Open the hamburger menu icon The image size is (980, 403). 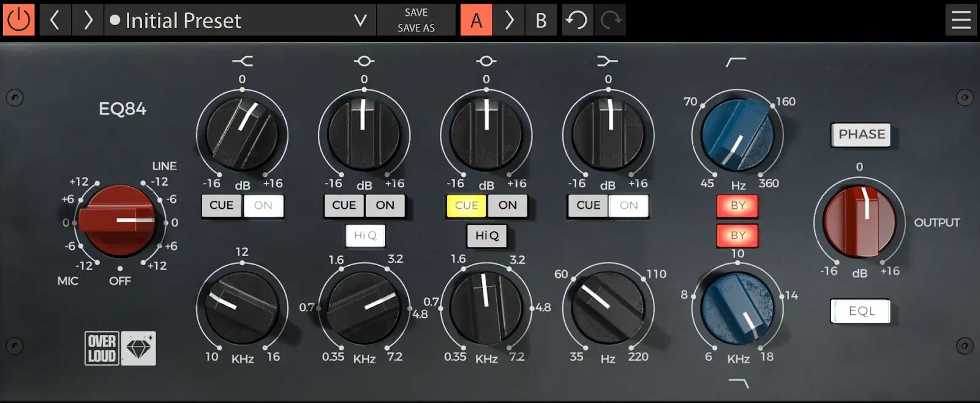point(960,20)
